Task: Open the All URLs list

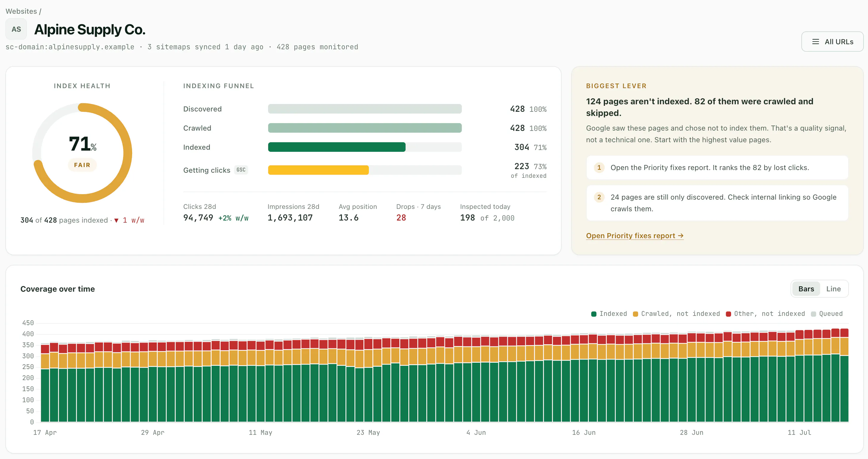Action: coord(832,42)
